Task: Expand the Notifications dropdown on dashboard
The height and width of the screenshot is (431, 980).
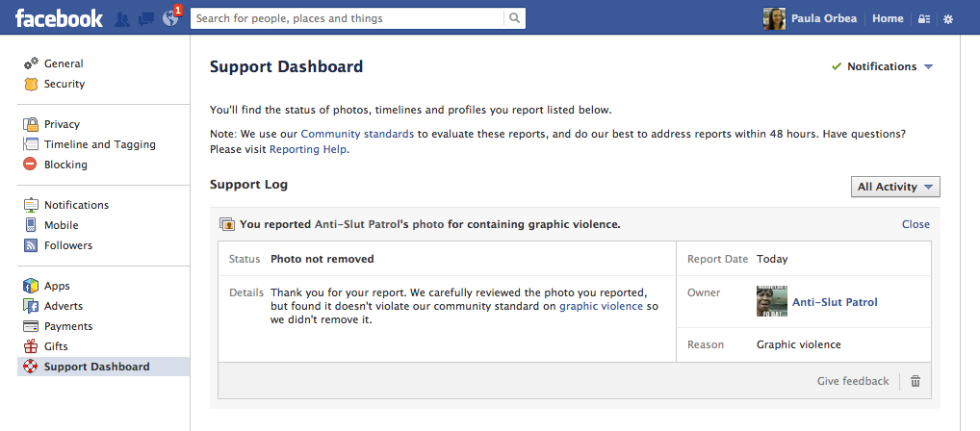Action: [x=883, y=66]
